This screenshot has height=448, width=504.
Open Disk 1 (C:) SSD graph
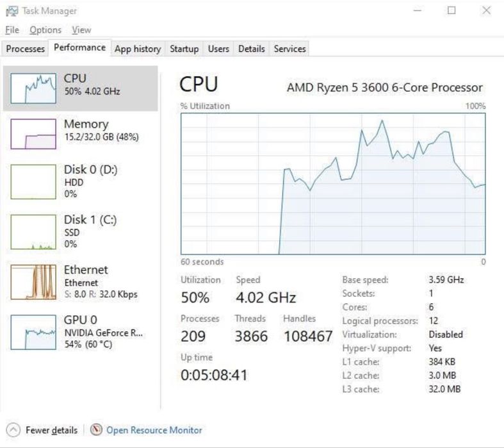33,231
